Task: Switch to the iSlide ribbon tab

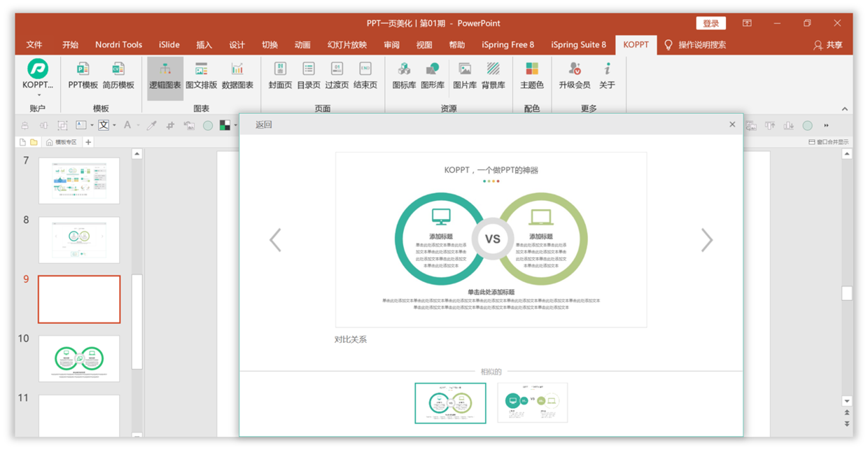Action: [x=169, y=45]
